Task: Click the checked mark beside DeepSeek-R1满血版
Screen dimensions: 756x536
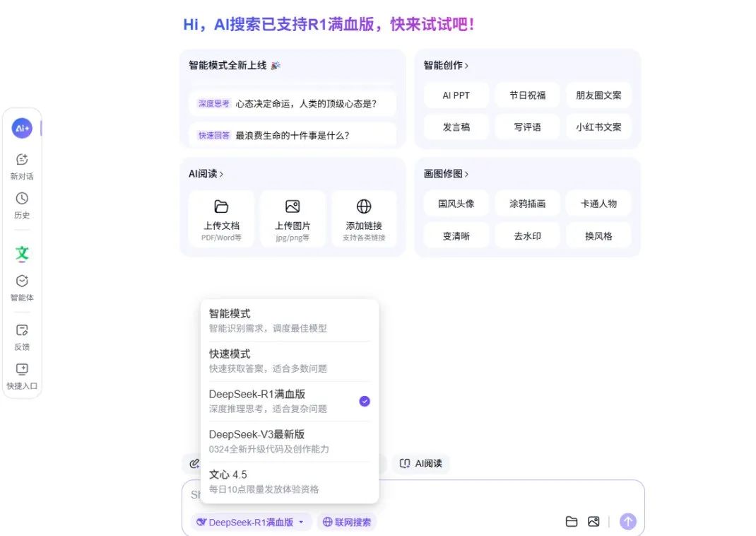Action: [x=365, y=401]
